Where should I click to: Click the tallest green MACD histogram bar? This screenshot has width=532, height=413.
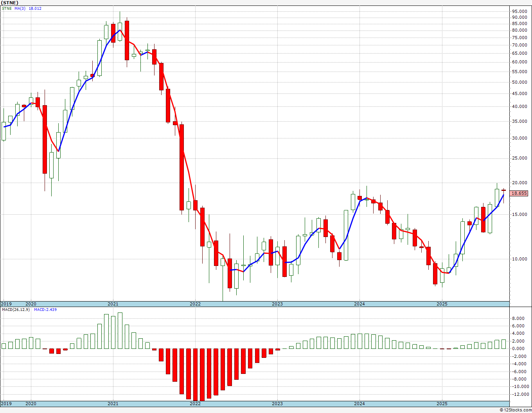(x=120, y=330)
